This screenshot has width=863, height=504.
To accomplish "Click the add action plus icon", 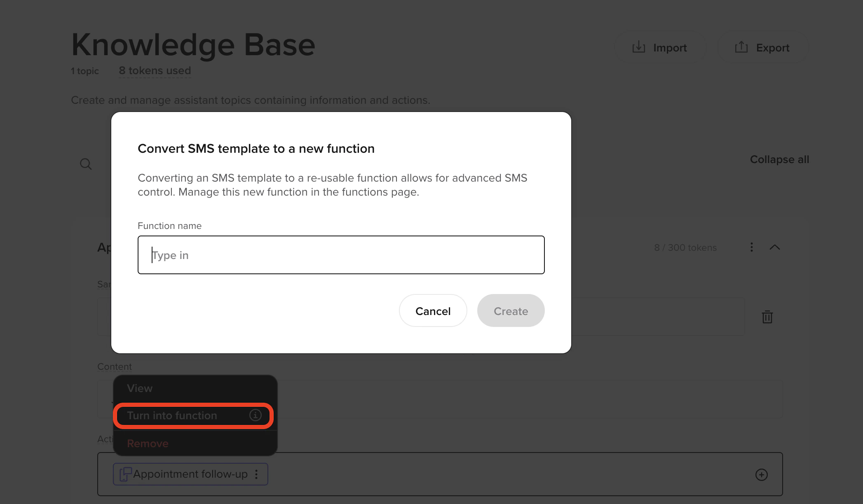I will click(x=761, y=475).
